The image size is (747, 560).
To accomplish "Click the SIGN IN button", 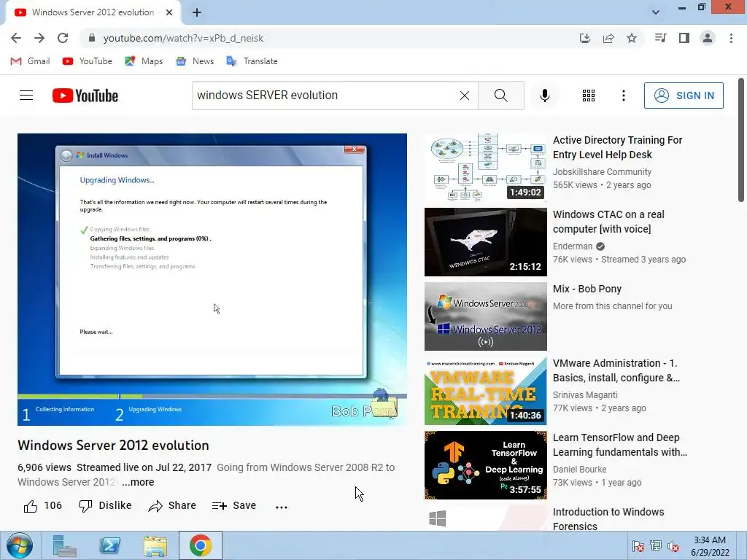I will pyautogui.click(x=684, y=96).
